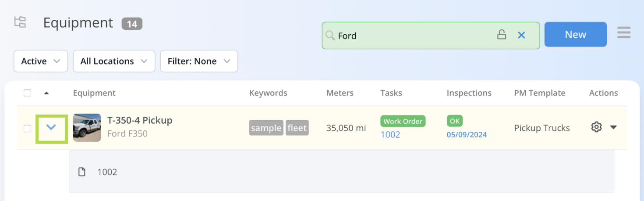This screenshot has width=644, height=201.
Task: Open the hamburger menu icon
Action: click(x=624, y=33)
